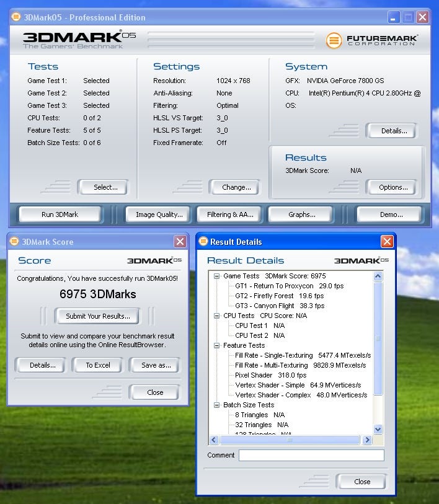The image size is (439, 504).
Task: Click the 3DMark05 main window title bar icon
Action: [x=16, y=17]
